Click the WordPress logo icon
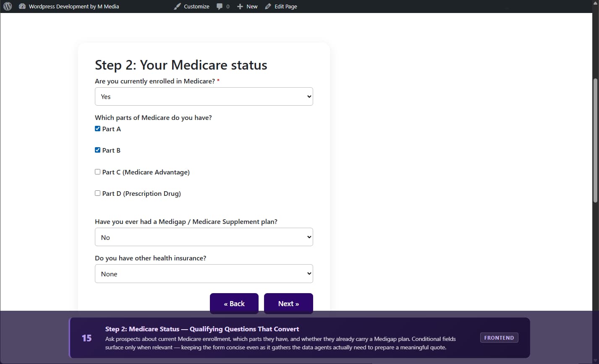The height and width of the screenshot is (364, 599). pos(8,6)
